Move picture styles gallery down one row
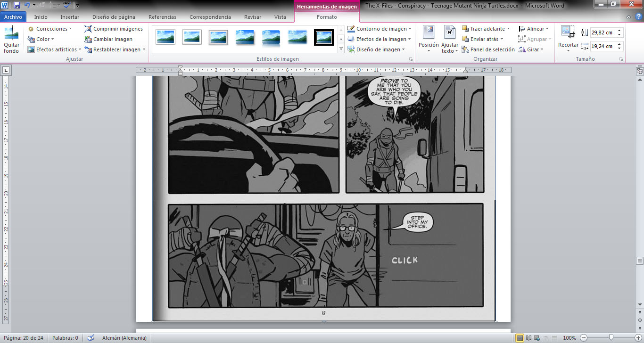 point(341,39)
